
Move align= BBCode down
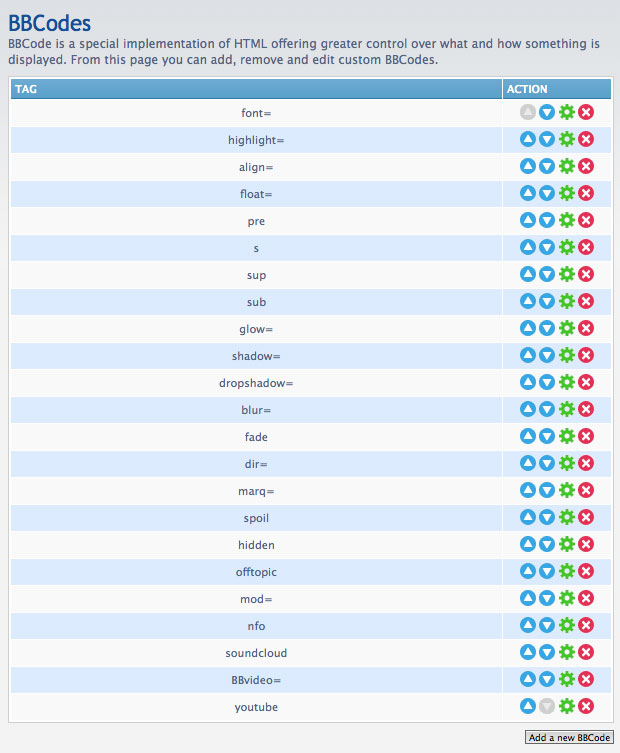[x=547, y=166]
